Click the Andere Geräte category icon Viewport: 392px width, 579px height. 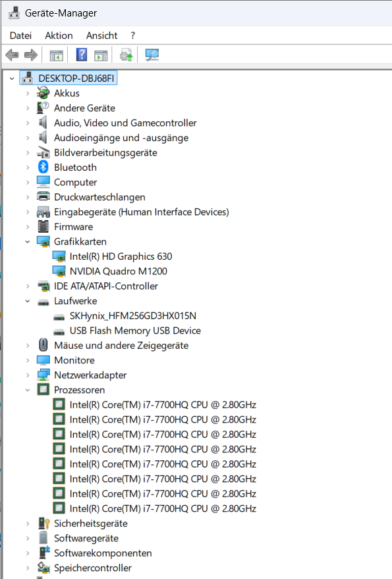click(x=43, y=108)
